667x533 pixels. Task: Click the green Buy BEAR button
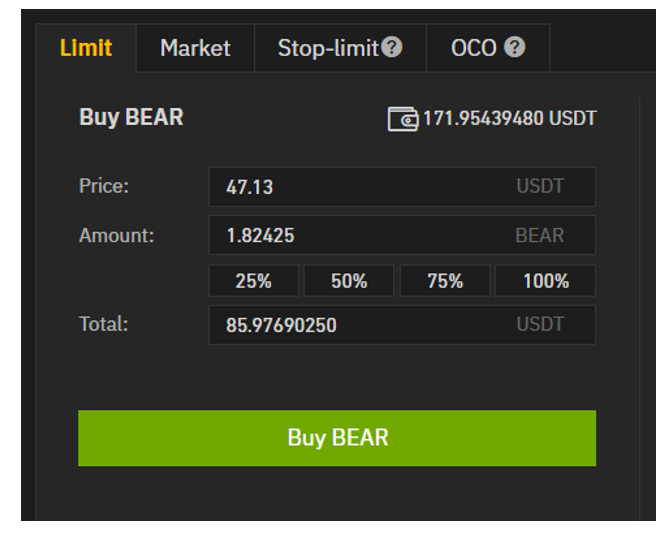[337, 438]
